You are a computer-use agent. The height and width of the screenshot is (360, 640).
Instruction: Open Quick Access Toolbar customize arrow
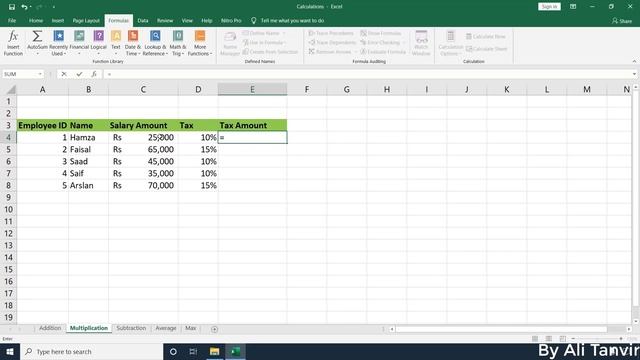[x=53, y=7]
